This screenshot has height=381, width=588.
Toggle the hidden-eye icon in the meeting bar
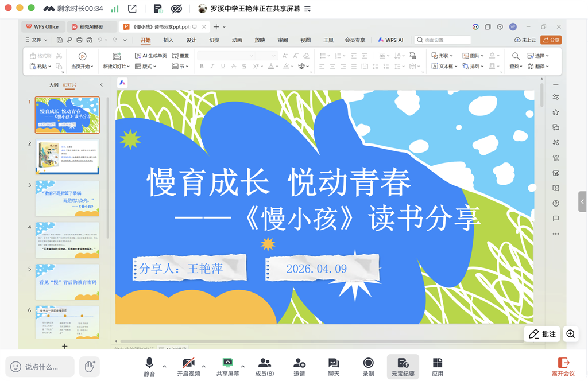coord(176,9)
